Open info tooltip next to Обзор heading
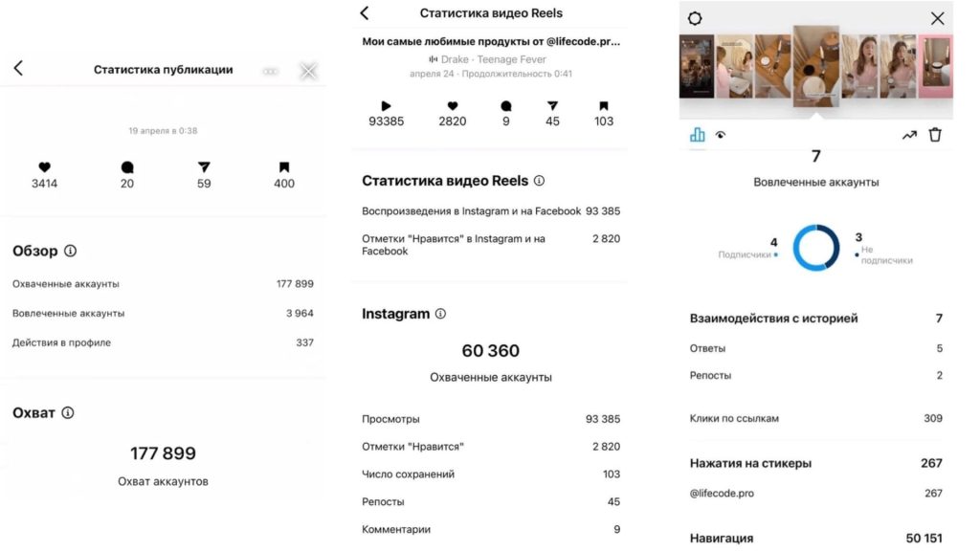Viewport: 980px width, 551px height. coord(69,251)
